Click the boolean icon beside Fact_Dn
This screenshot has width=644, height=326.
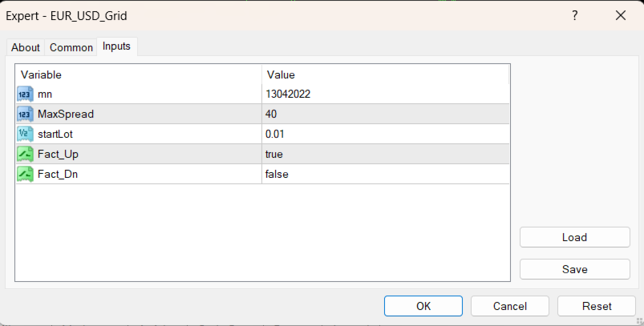pos(24,174)
